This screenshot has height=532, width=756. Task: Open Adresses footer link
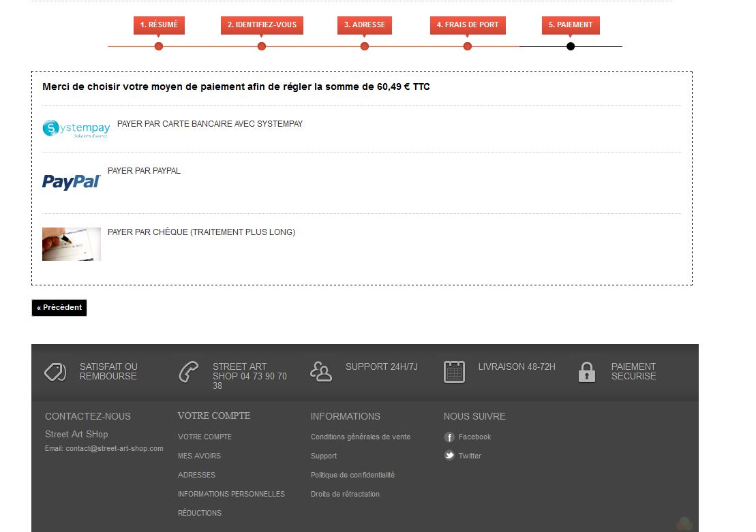[197, 475]
